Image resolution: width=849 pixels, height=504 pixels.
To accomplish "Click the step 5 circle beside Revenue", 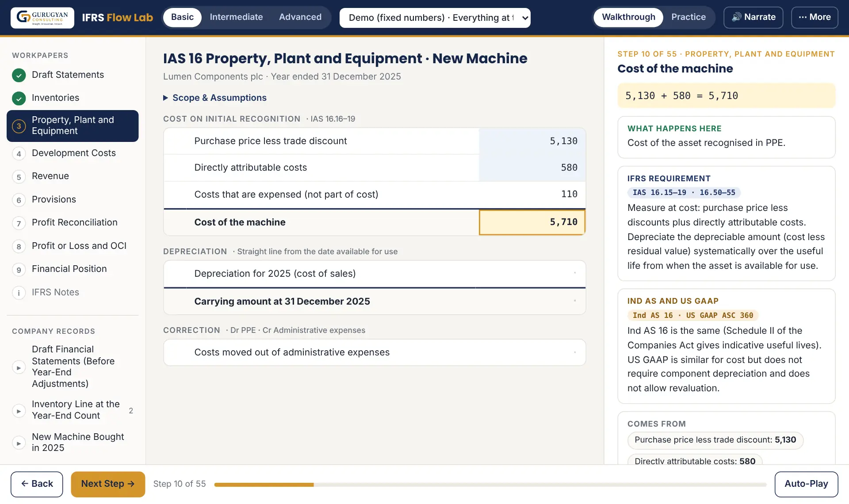I will click(x=19, y=177).
